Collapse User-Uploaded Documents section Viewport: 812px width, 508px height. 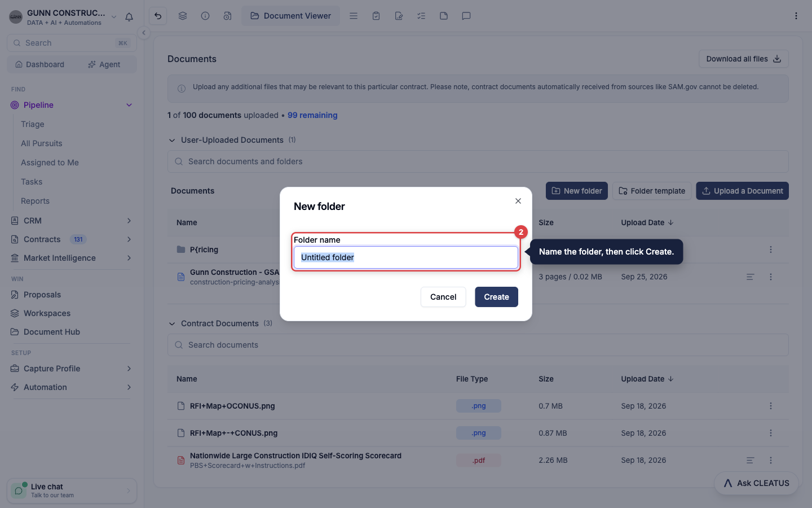[x=172, y=140]
